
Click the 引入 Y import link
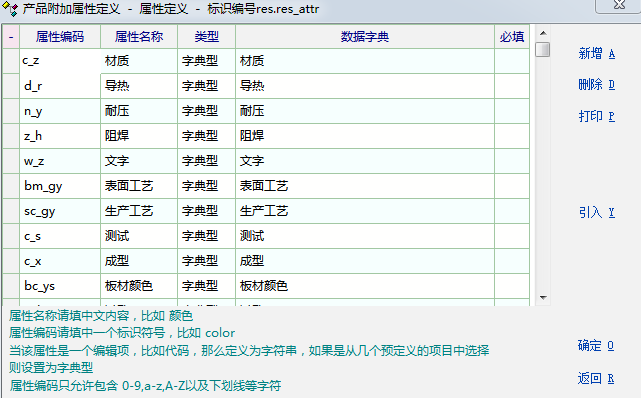596,212
